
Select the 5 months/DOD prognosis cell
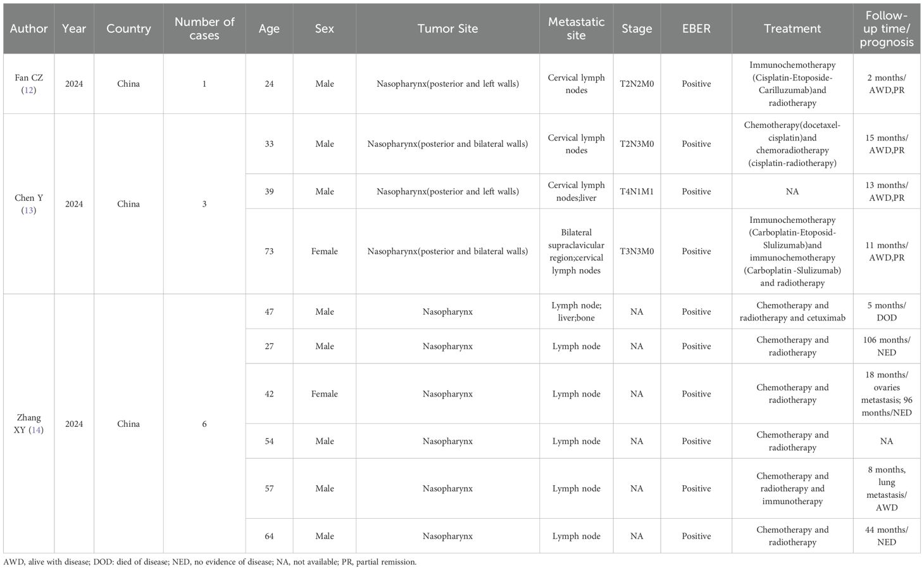887,312
